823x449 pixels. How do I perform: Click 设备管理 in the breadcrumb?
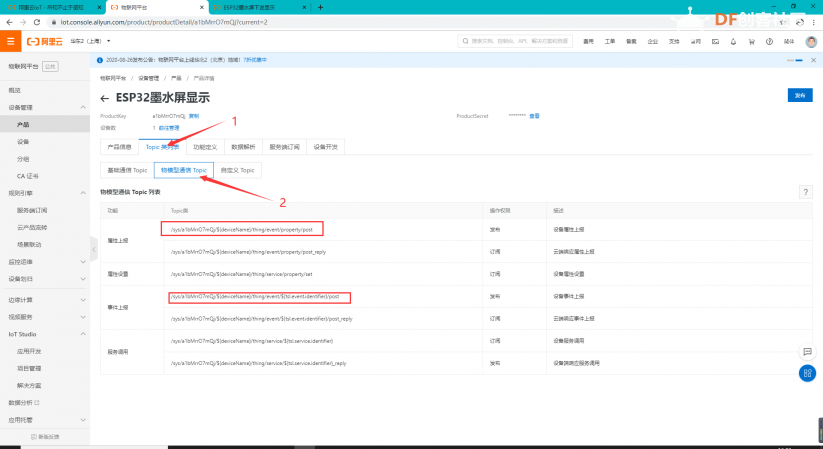click(149, 78)
